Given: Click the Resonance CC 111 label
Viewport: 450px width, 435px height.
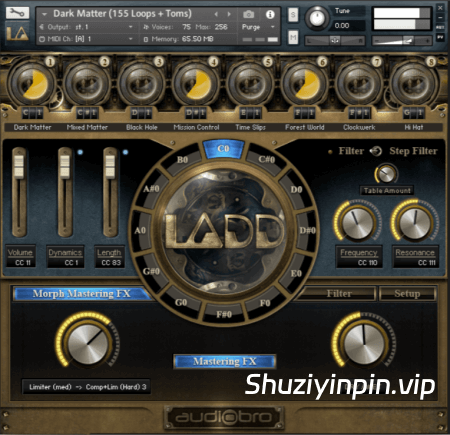Looking at the screenshot, I should [x=415, y=257].
